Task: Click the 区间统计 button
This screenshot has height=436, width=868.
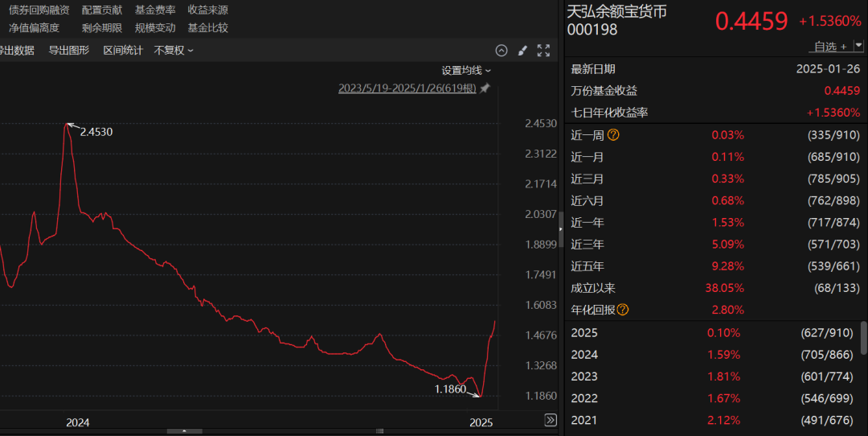Action: tap(123, 51)
